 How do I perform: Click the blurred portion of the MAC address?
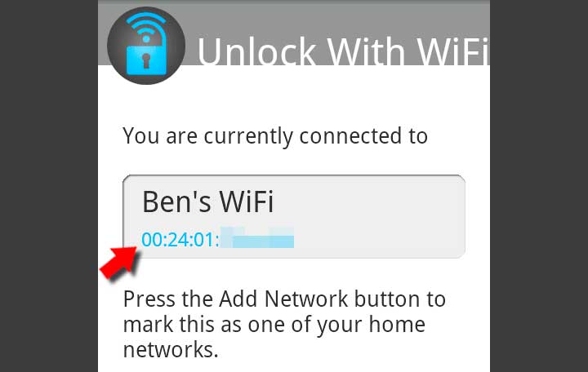point(257,237)
